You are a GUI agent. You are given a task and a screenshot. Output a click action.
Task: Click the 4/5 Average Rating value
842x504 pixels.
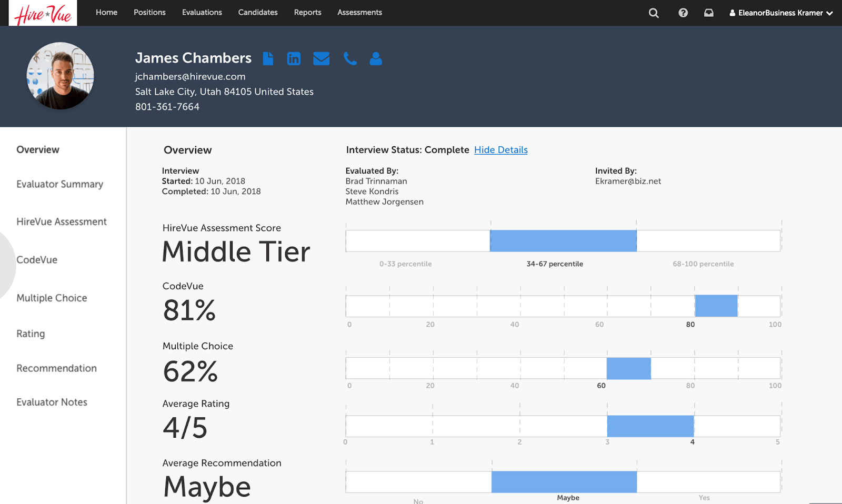185,428
